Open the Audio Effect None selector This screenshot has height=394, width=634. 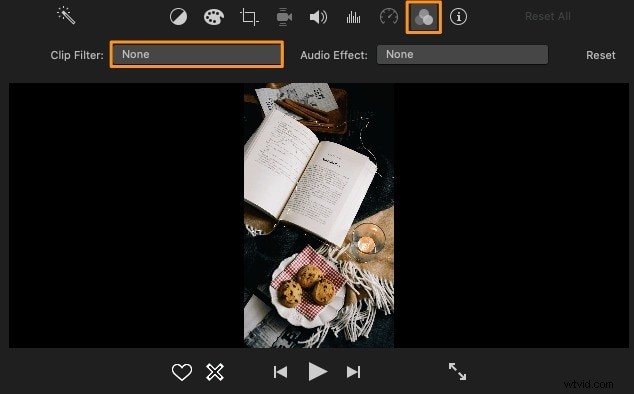pos(462,54)
